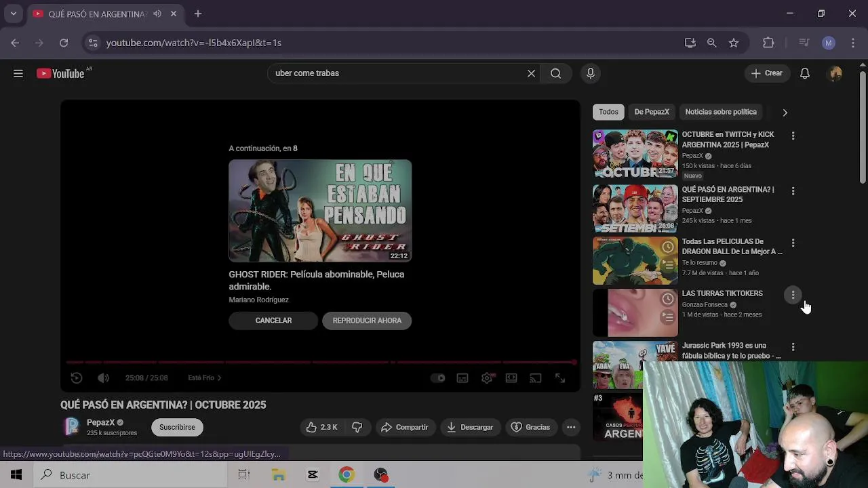
Task: Subscribe to PepazX with Suscribirse
Action: pos(177,427)
